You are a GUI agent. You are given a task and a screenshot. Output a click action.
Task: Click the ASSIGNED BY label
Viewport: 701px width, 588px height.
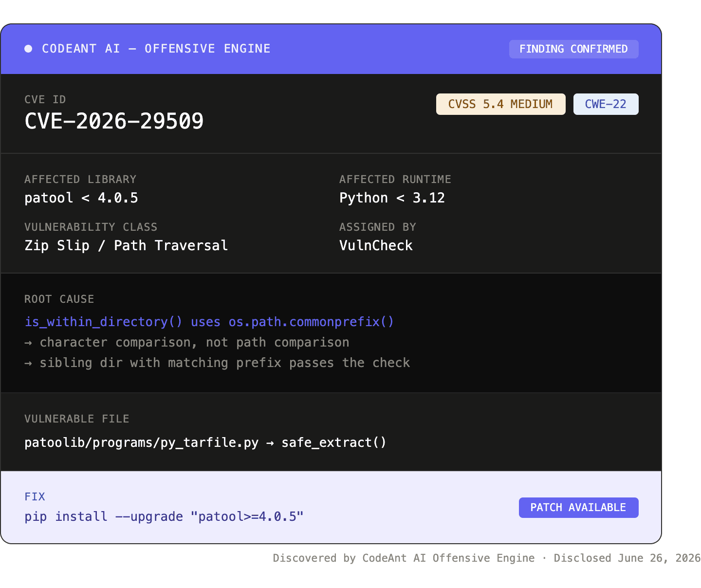tap(378, 227)
